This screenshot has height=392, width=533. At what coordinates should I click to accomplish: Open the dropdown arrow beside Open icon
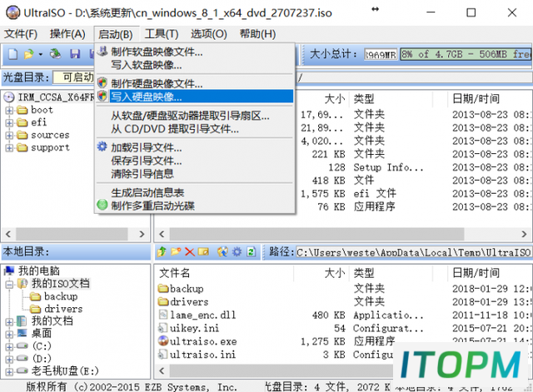(x=41, y=54)
